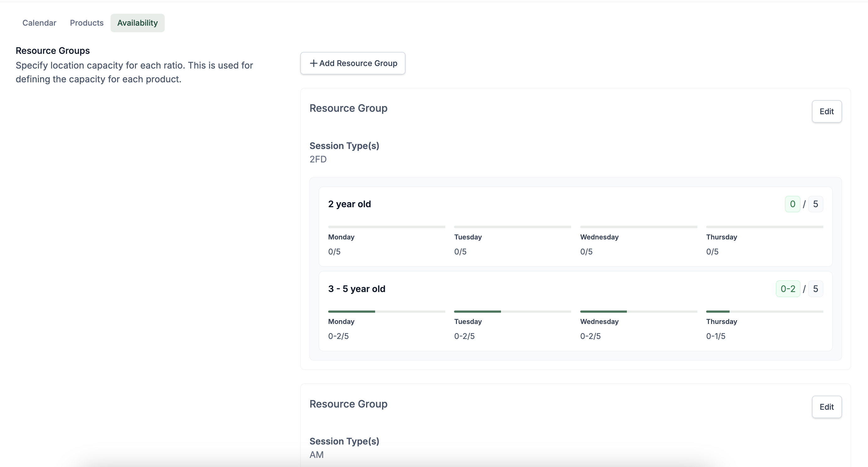This screenshot has height=467, width=868.
Task: Click Tuesday 0/5 value for 2 year old
Action: click(460, 252)
